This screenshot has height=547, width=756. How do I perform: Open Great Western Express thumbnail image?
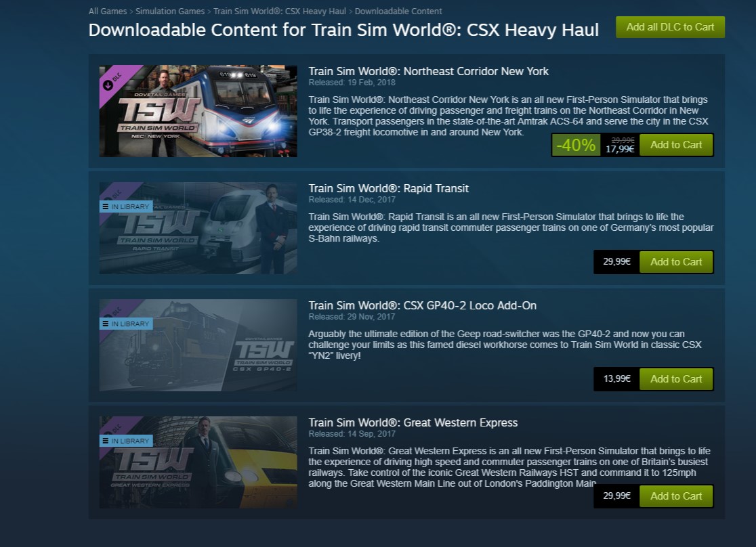click(x=198, y=462)
